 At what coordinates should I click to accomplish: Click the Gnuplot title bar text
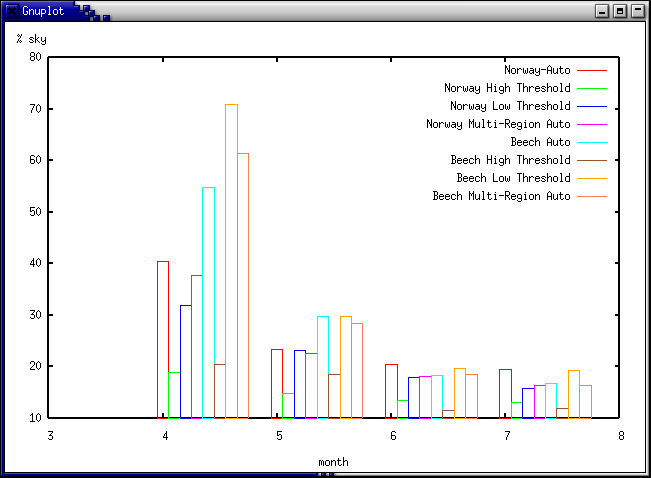[44, 11]
